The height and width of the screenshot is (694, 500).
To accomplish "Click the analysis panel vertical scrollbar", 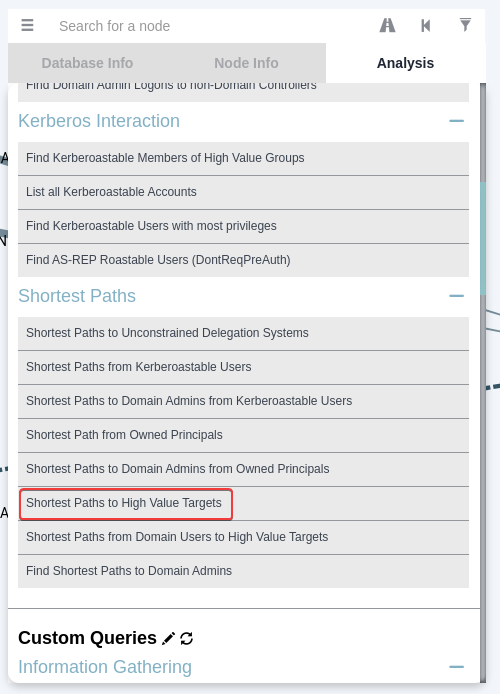I will 483,239.
